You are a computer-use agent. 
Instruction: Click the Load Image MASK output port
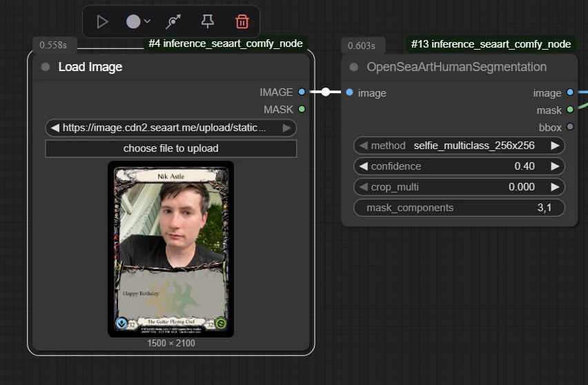[x=302, y=109]
